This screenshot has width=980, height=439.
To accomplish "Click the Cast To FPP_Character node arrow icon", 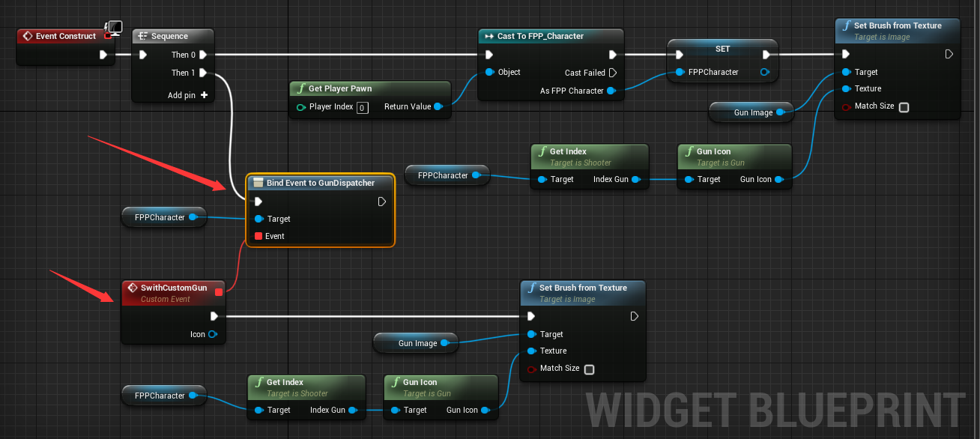I will (490, 36).
